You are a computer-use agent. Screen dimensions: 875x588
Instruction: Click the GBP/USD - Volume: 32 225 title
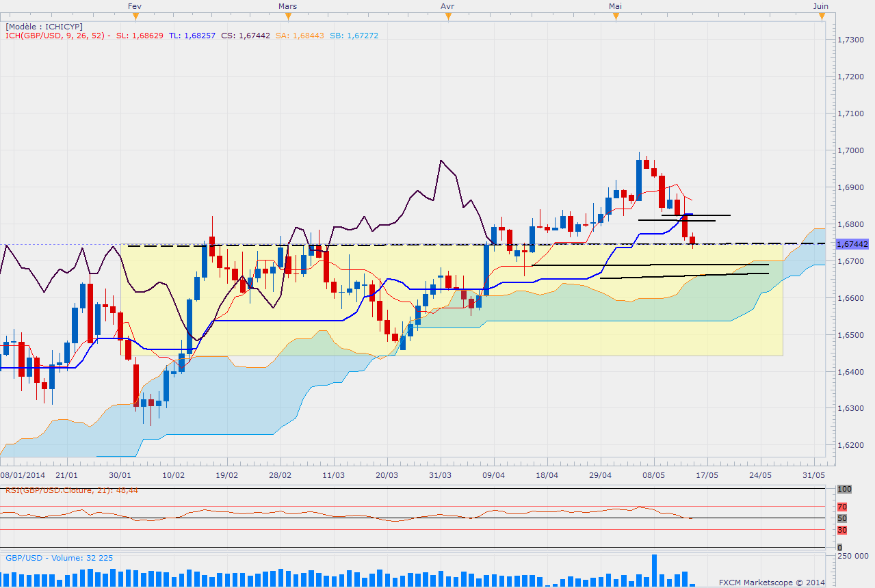point(59,558)
